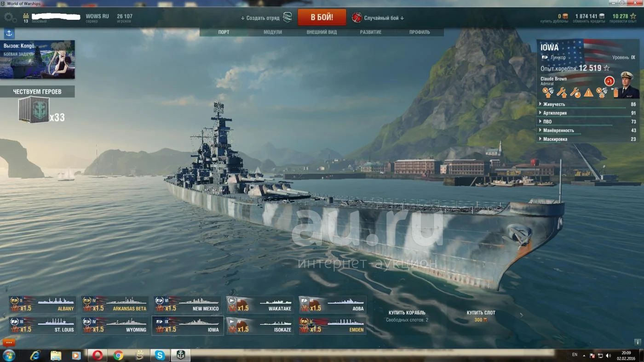Click the ship XP star beside 12 519
Image resolution: width=644 pixels, height=362 pixels.
click(606, 68)
